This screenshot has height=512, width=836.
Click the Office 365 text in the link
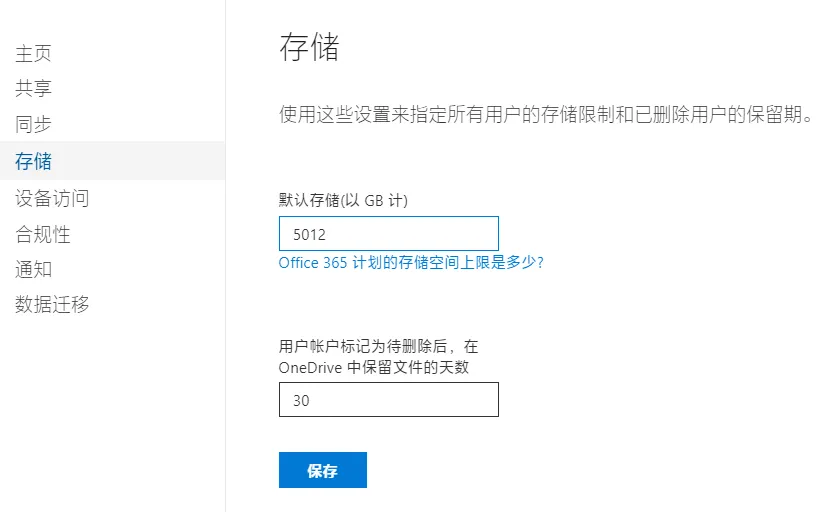tap(313, 263)
